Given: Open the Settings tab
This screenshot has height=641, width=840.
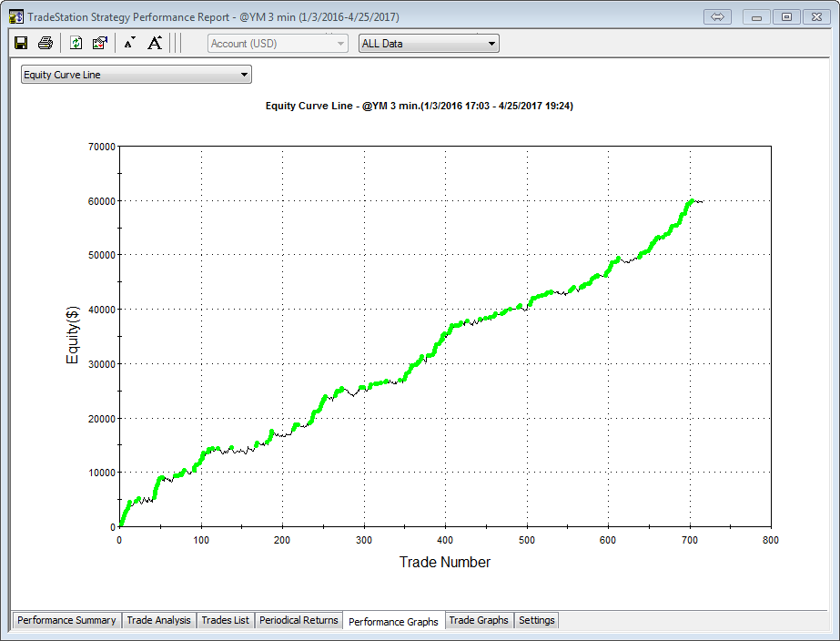Looking at the screenshot, I should point(536,620).
